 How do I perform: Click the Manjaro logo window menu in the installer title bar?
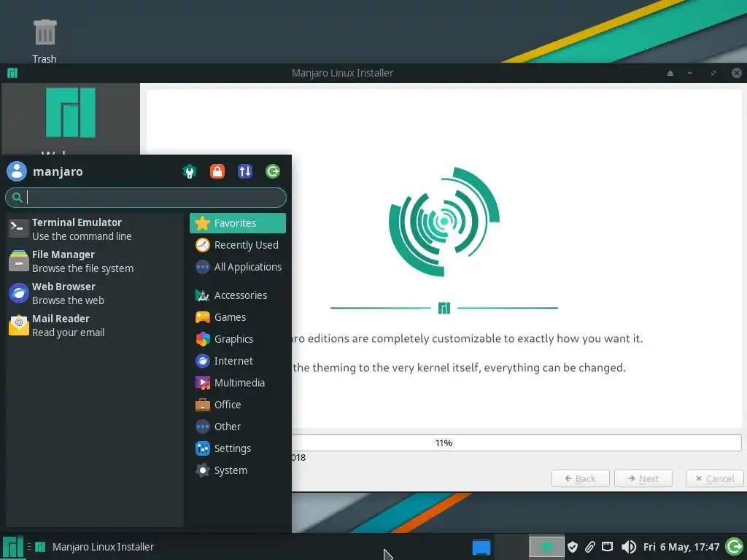coord(12,73)
